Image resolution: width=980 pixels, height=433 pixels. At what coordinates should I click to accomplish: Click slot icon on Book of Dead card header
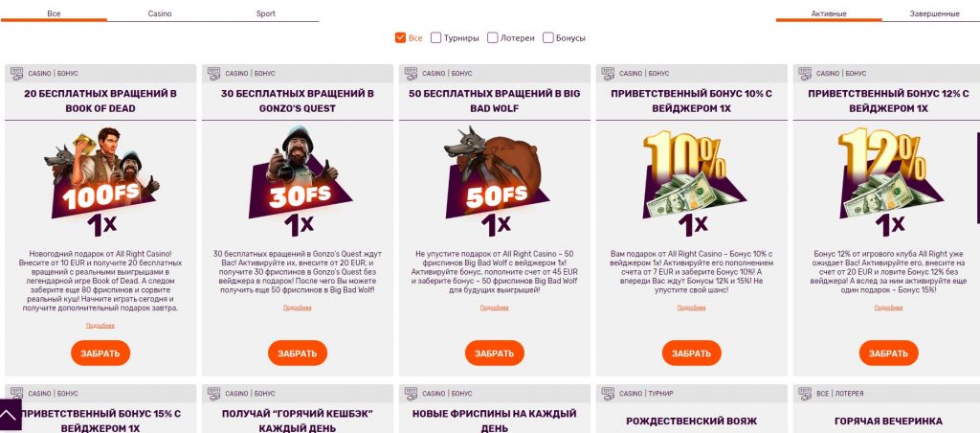click(17, 74)
